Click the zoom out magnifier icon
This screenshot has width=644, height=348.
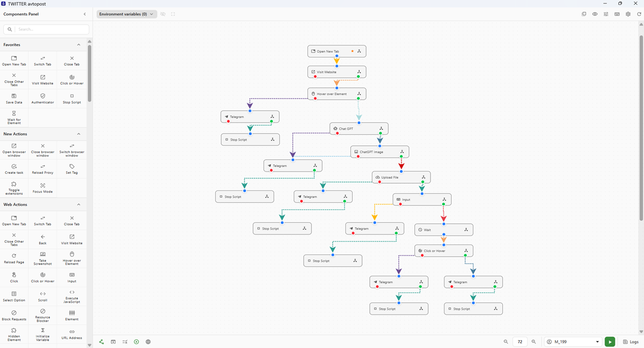point(506,342)
